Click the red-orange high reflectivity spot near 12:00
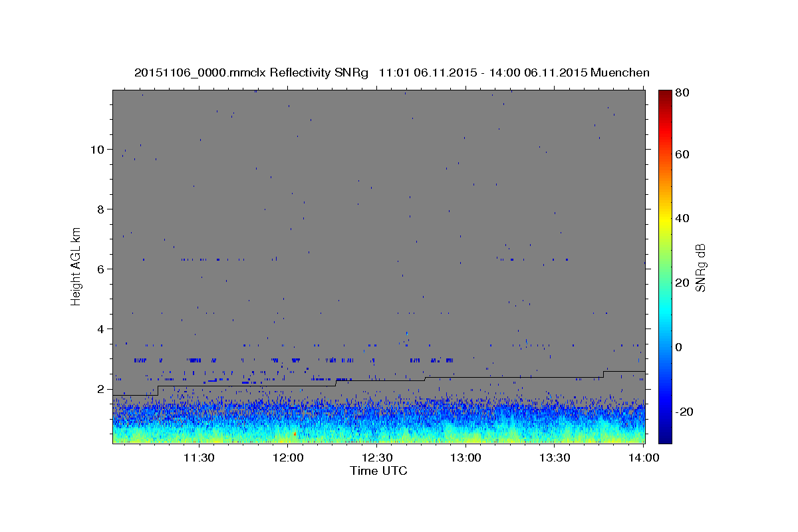The image size is (798, 532). (295, 434)
